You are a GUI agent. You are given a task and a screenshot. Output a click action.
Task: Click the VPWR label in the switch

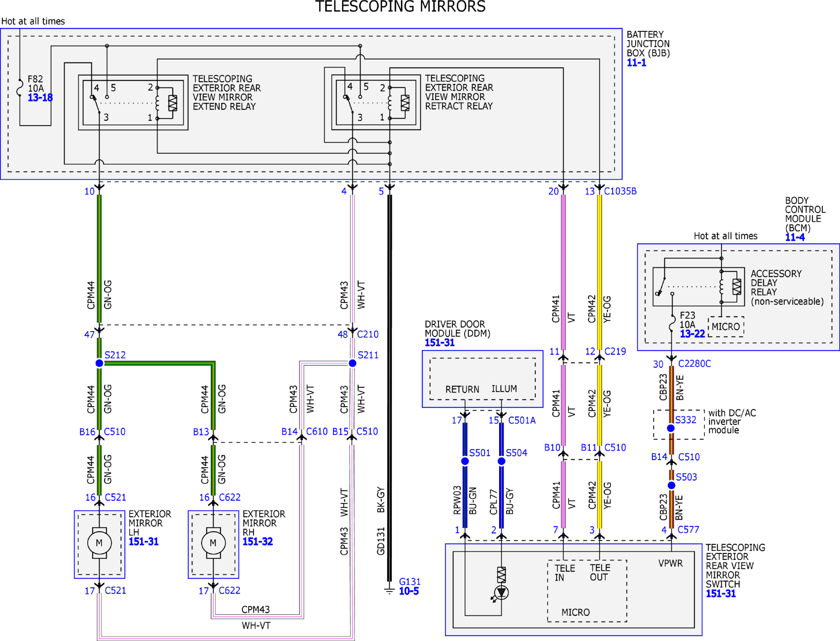pos(670,563)
